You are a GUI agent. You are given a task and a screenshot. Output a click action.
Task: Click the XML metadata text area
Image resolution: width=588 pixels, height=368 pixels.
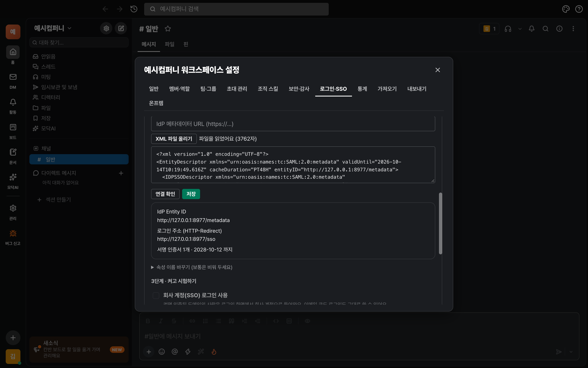click(x=293, y=165)
